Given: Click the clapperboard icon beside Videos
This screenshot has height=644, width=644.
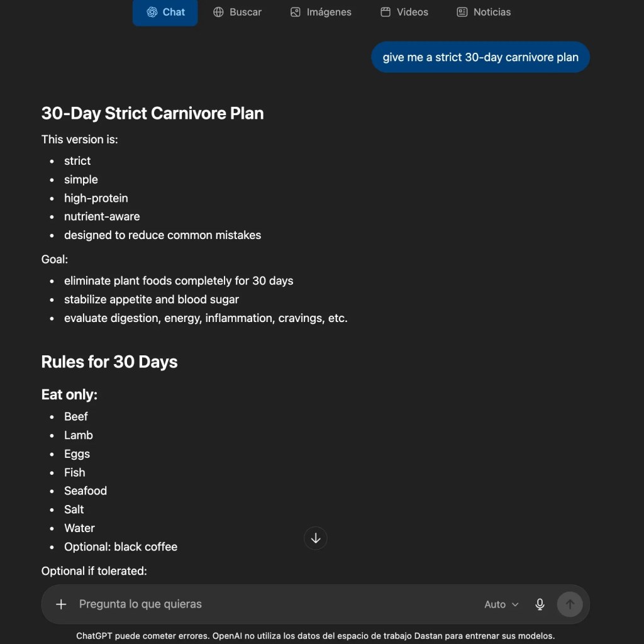Looking at the screenshot, I should click(x=386, y=13).
